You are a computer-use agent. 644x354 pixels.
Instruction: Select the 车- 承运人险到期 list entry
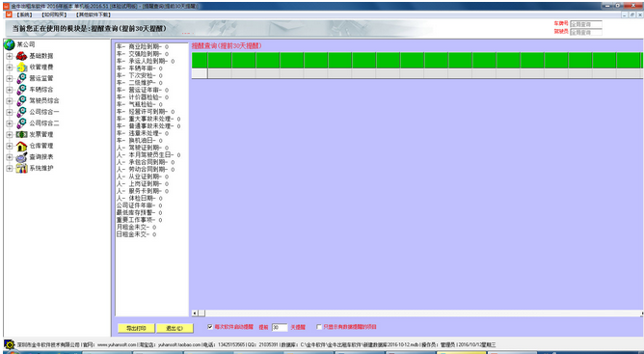click(x=146, y=61)
